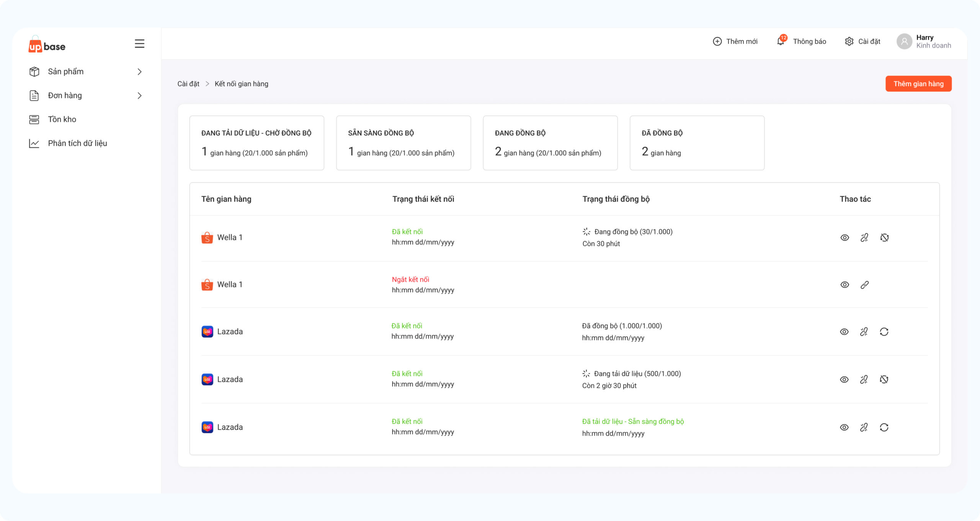The height and width of the screenshot is (521, 980).
Task: Click eye icon on last Lazada row
Action: point(844,427)
